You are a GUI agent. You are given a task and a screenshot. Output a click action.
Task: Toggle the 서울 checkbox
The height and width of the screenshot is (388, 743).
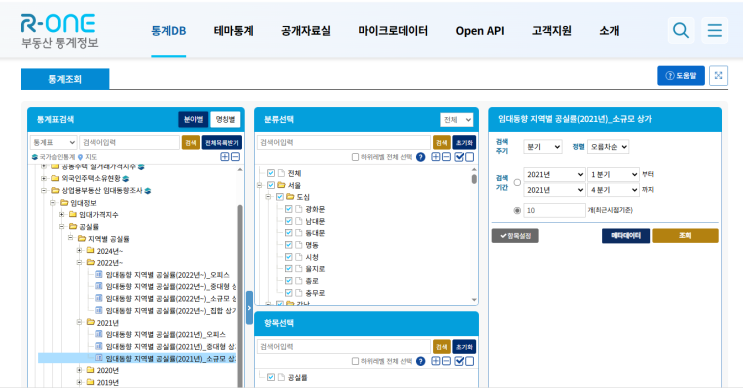(x=271, y=185)
